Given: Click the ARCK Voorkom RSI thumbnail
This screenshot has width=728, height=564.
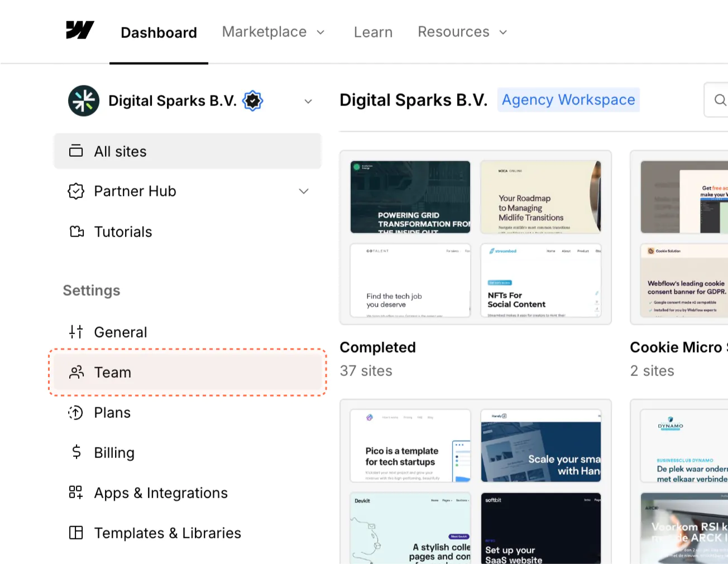Looking at the screenshot, I should coord(684,528).
